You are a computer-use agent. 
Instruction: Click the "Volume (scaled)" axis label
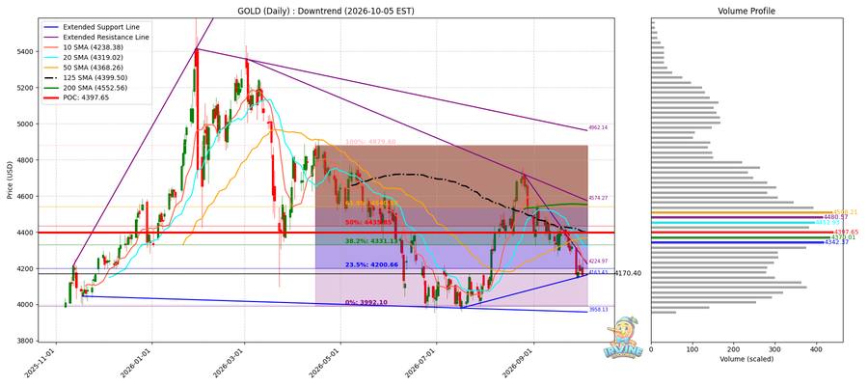[x=746, y=359]
